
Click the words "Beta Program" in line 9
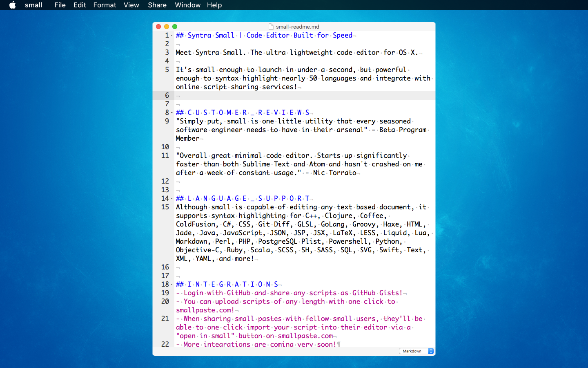coord(403,130)
